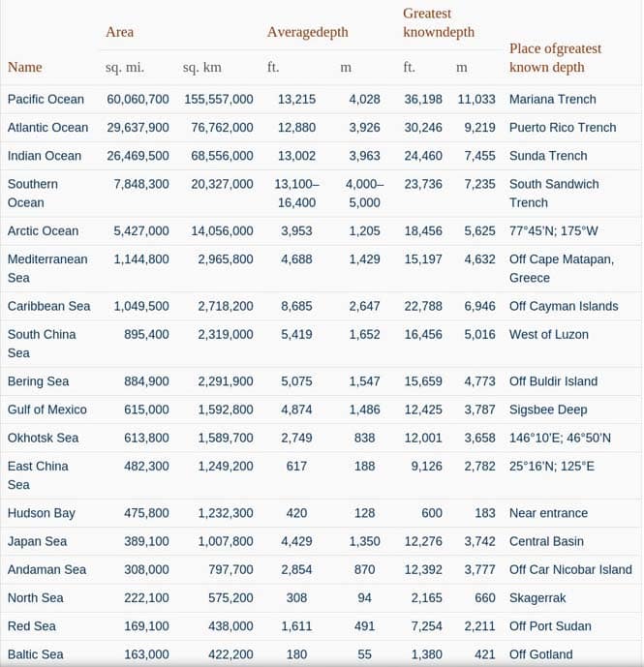Select the Mediterranean Sea entry
This screenshot has width=644, height=667.
(x=47, y=268)
